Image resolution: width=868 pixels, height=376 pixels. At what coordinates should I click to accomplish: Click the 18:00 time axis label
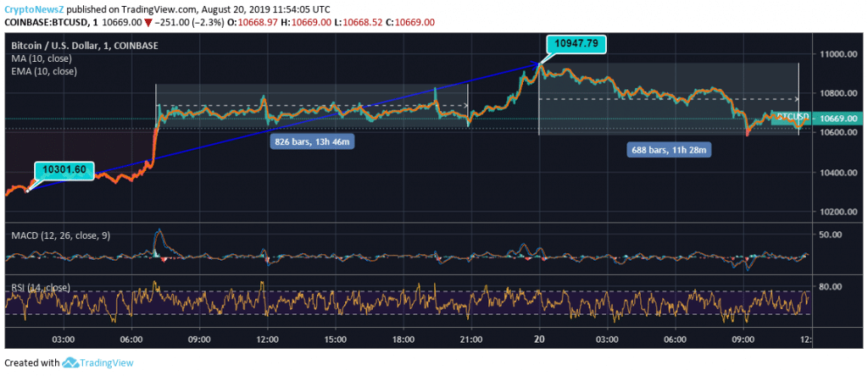pyautogui.click(x=403, y=339)
